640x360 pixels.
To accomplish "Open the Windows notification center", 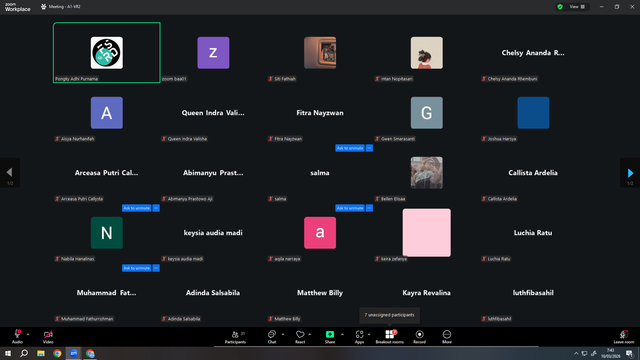I will [629, 353].
